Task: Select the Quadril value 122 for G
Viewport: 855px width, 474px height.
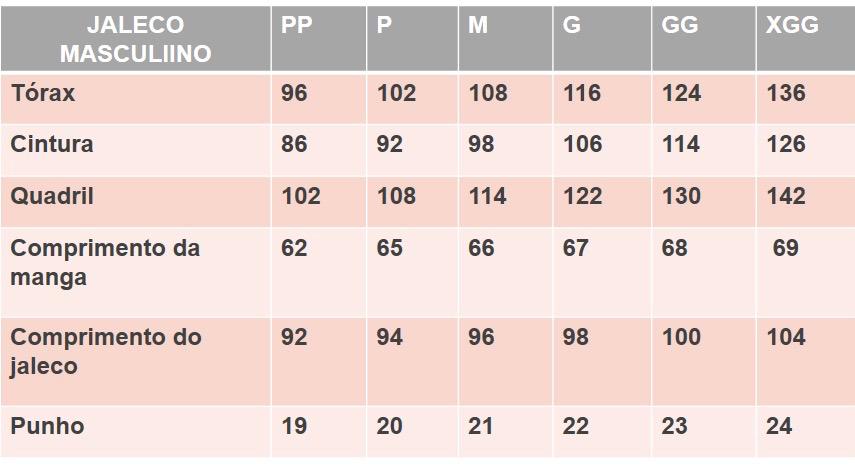Action: coord(582,196)
